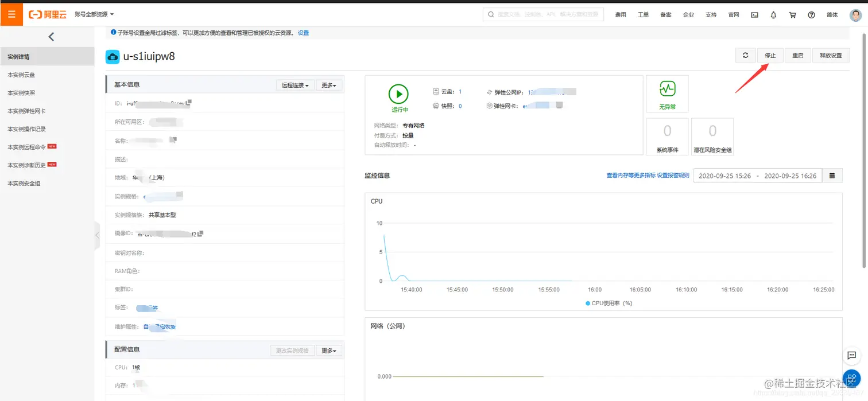Click the 更改实例规格 button
Screen dimensions: 868x401
[292, 350]
